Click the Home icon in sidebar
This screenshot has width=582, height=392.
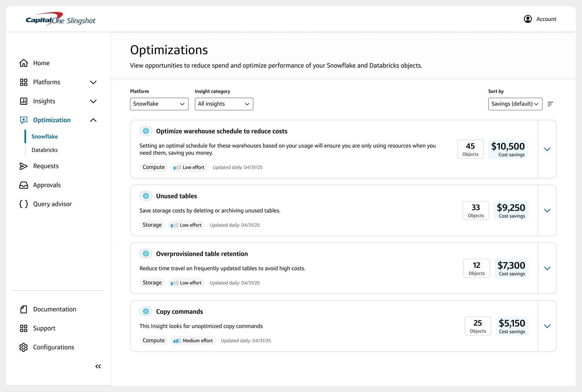[x=24, y=63]
